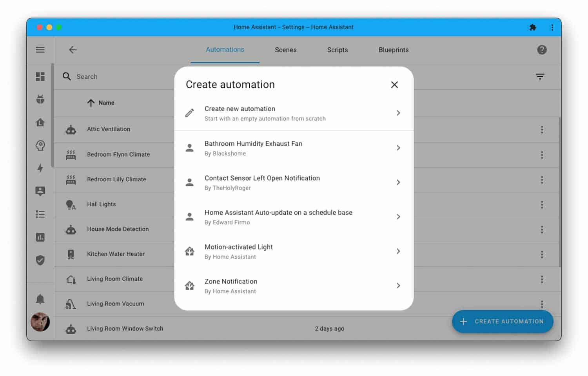
Task: Open the dashboard overview sidebar icon
Action: pyautogui.click(x=40, y=76)
